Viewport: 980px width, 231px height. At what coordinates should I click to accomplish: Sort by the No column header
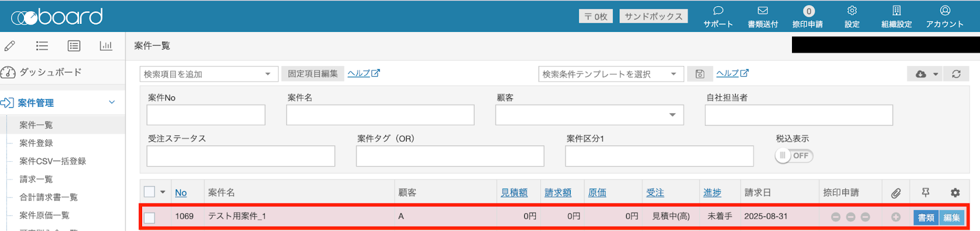(x=181, y=192)
